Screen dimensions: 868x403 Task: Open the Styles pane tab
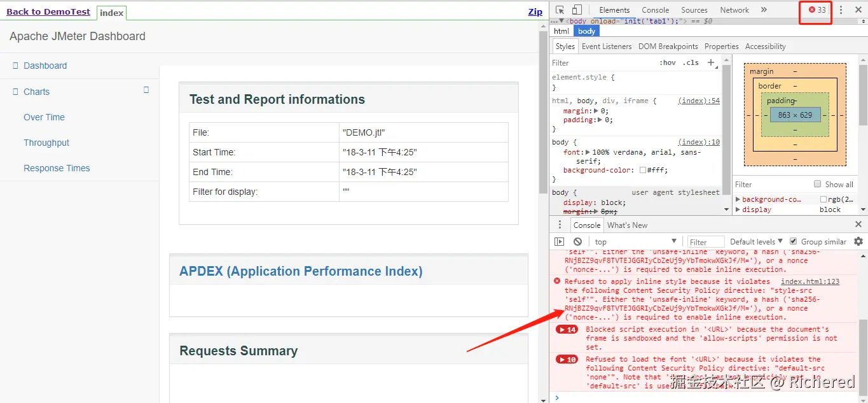[x=565, y=46]
